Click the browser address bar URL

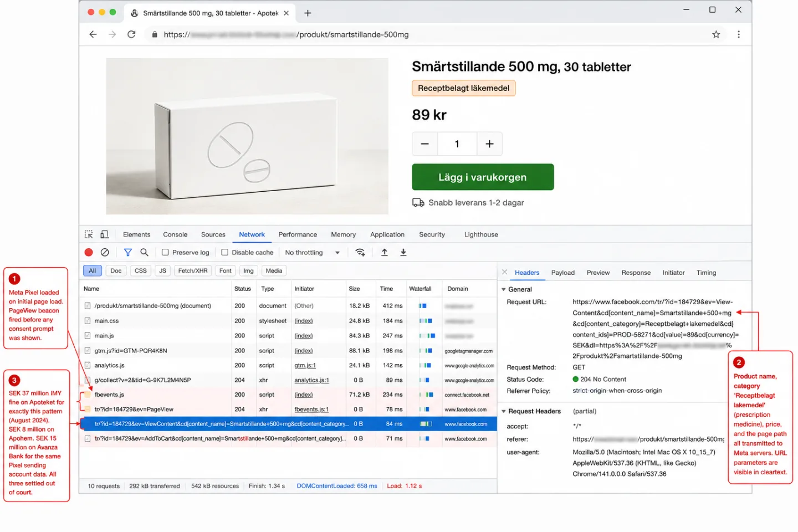(x=286, y=34)
